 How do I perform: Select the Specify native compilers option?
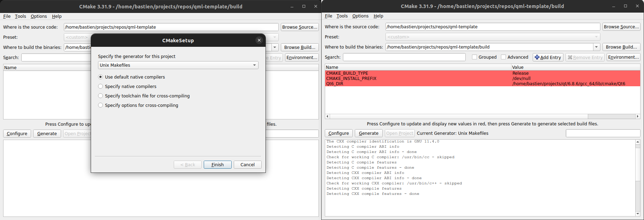pos(100,86)
